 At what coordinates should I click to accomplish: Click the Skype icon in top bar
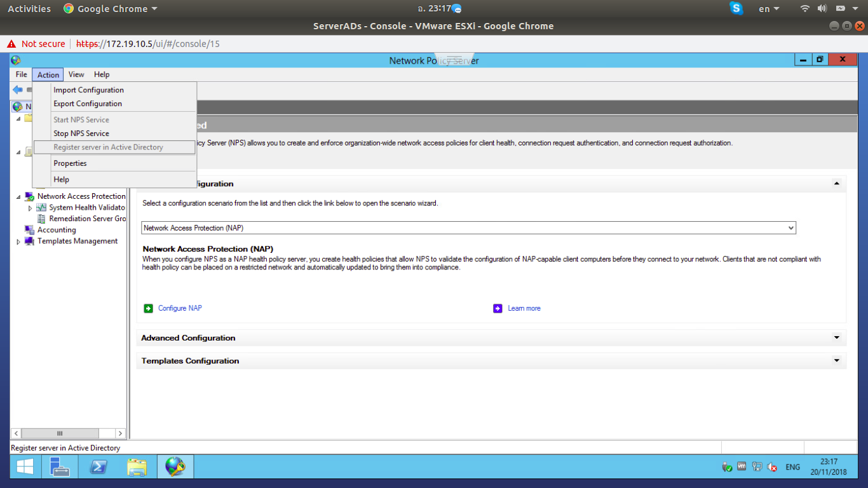click(736, 8)
